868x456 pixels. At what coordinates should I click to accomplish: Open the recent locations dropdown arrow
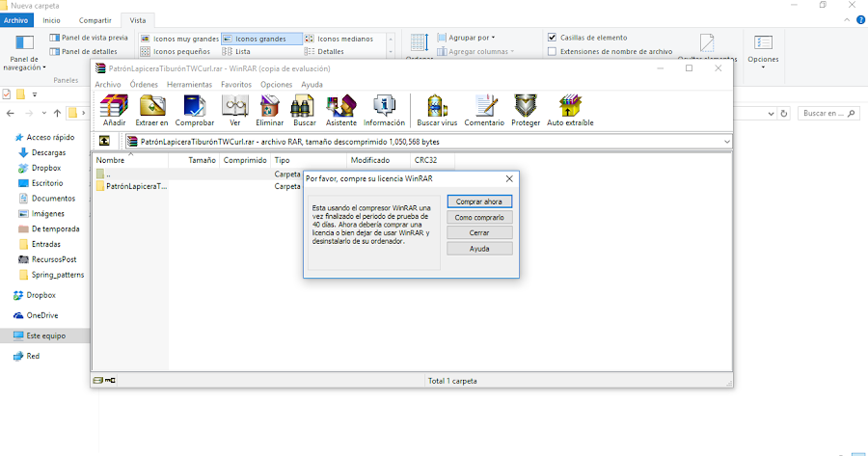coord(43,114)
